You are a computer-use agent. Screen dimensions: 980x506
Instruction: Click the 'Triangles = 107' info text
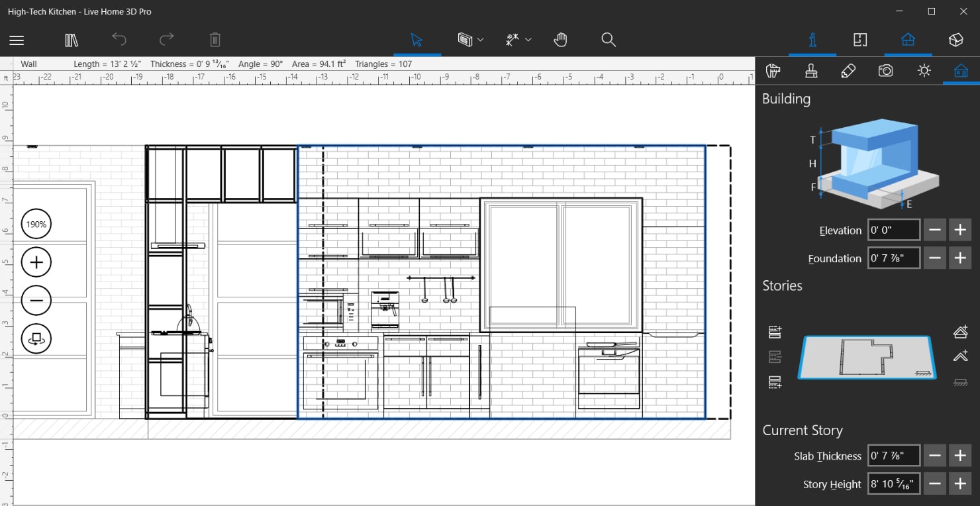coord(383,64)
